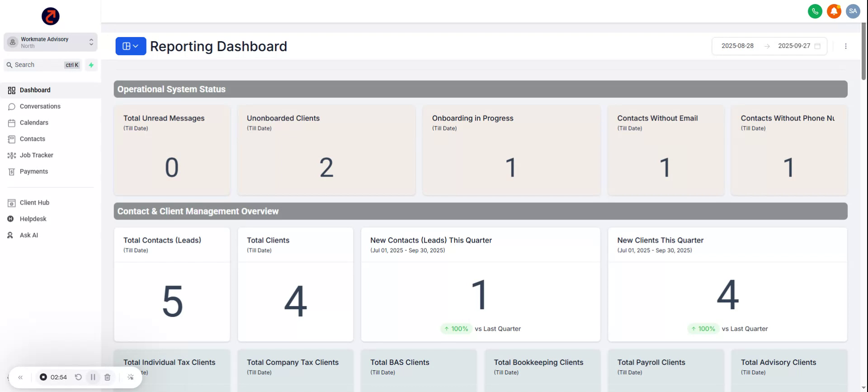Open the orange notifications bell
Viewport: 868px width, 392px height.
[x=834, y=11]
